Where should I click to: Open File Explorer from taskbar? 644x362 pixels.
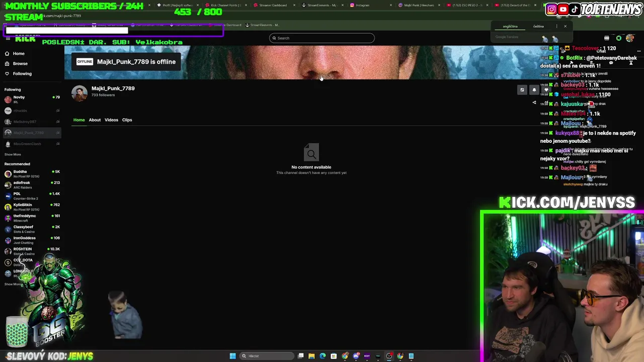click(x=311, y=356)
